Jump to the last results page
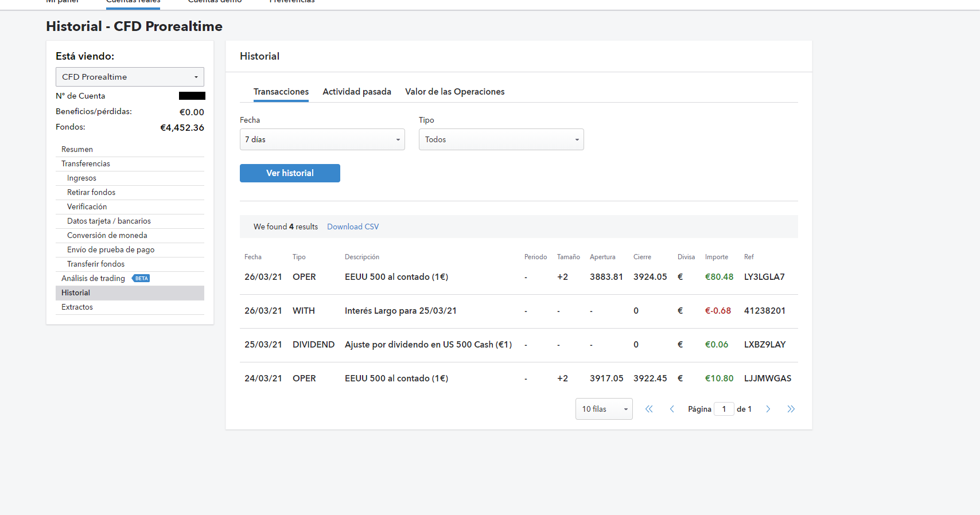The image size is (980, 515). (791, 409)
